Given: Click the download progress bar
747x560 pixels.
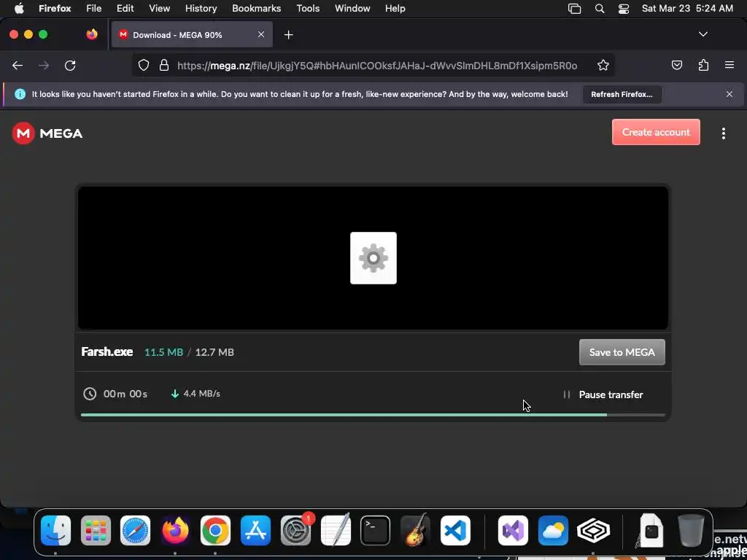Looking at the screenshot, I should click(373, 415).
